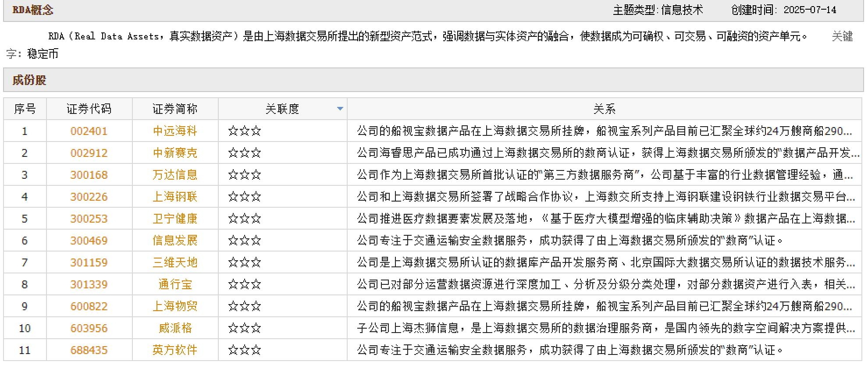The width and height of the screenshot is (868, 365).
Task: Open the 中远海科 stock name link
Action: [175, 131]
